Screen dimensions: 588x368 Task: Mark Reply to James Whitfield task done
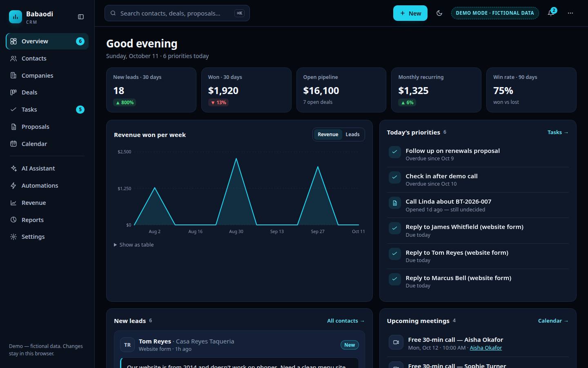coord(395,228)
